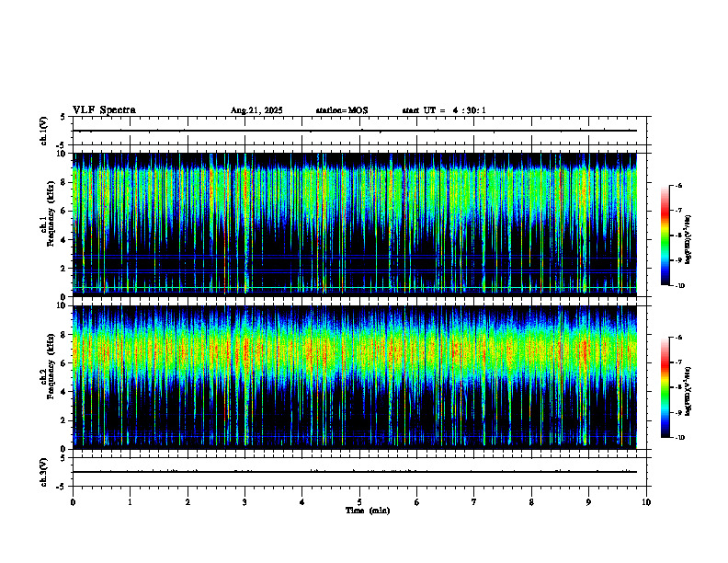Image resolution: width=728 pixels, height=563 pixels.
Task: Click the ch.2 color bar log(PSD) label
Action: [688, 391]
